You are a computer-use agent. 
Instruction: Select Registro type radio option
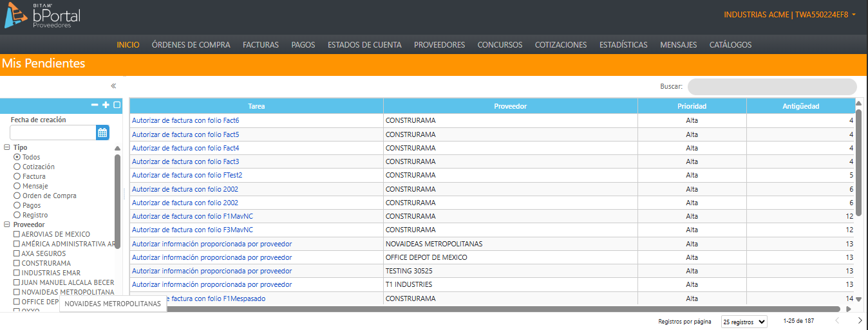tap(17, 215)
